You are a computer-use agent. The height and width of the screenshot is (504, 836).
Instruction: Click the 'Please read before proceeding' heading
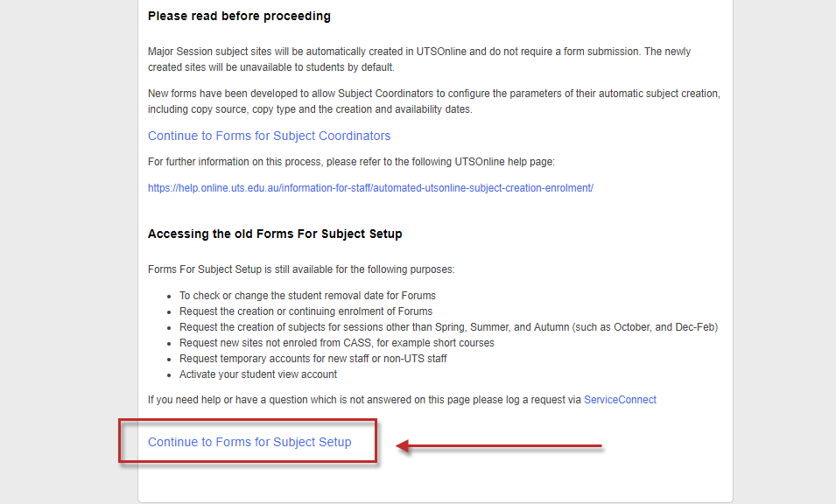pos(239,16)
